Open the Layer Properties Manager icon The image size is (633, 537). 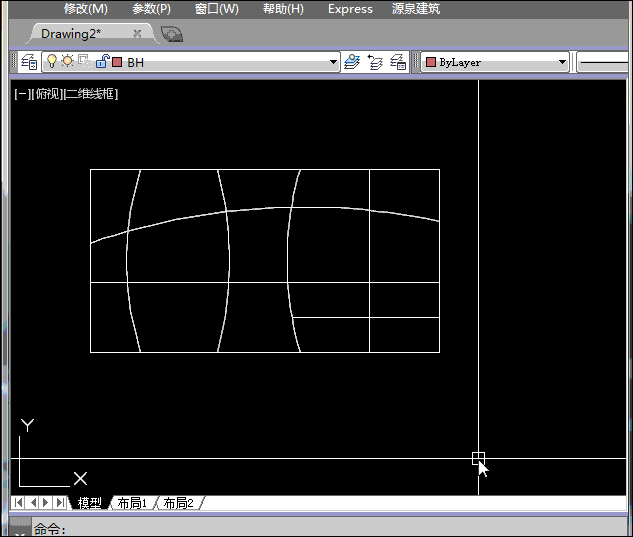click(29, 62)
